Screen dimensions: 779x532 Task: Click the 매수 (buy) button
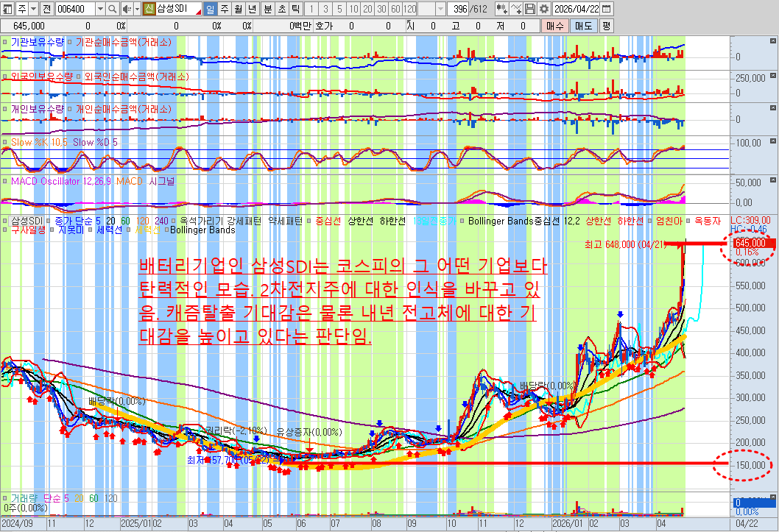[x=554, y=25]
